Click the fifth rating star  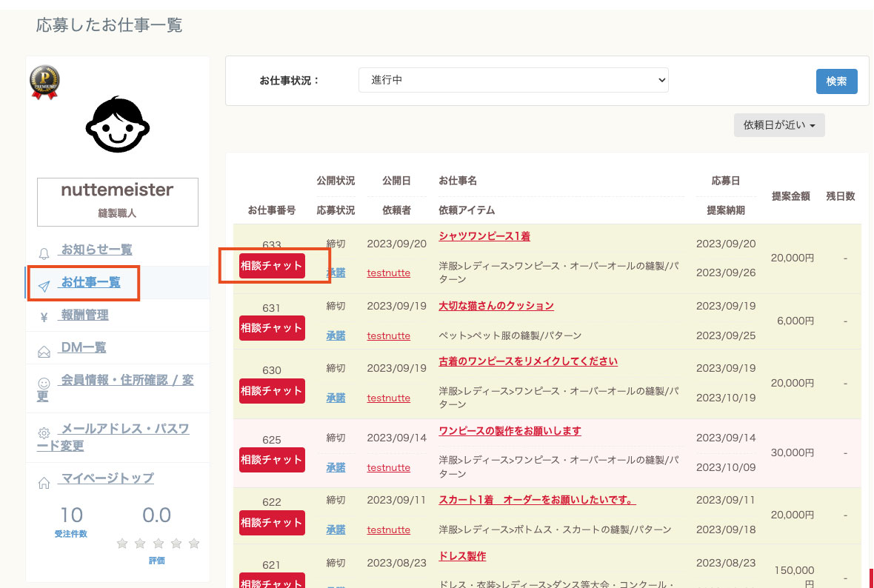[x=194, y=544]
